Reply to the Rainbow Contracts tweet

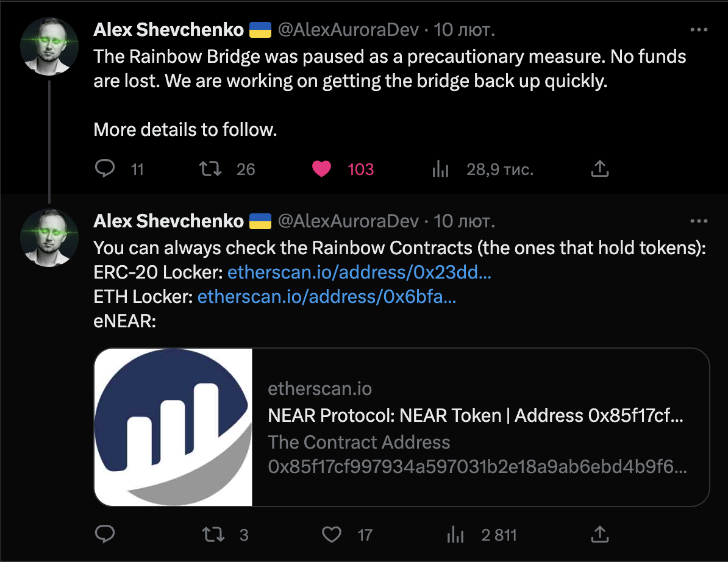[105, 534]
